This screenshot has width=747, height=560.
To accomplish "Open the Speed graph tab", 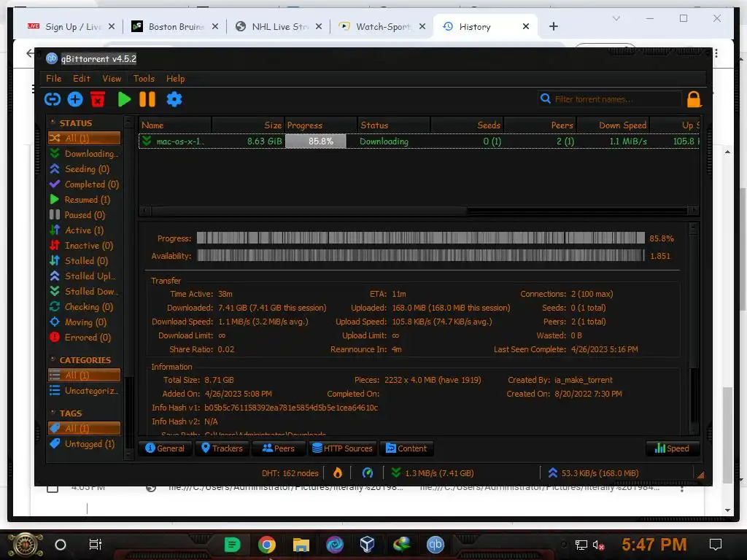I will (x=672, y=448).
